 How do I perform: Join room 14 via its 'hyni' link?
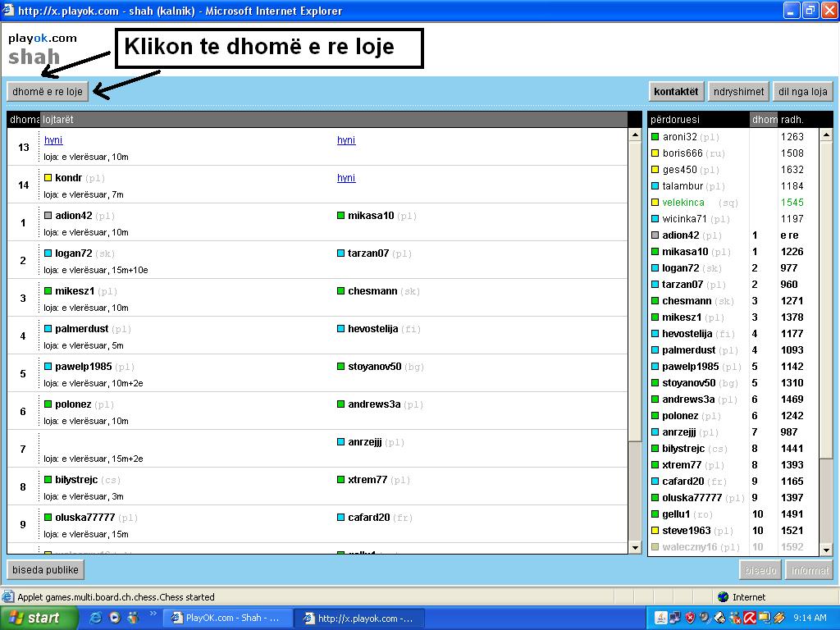click(x=346, y=178)
